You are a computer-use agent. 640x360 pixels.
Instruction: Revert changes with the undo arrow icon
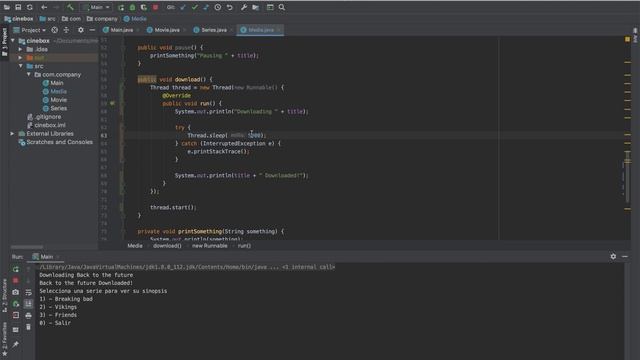229,7
